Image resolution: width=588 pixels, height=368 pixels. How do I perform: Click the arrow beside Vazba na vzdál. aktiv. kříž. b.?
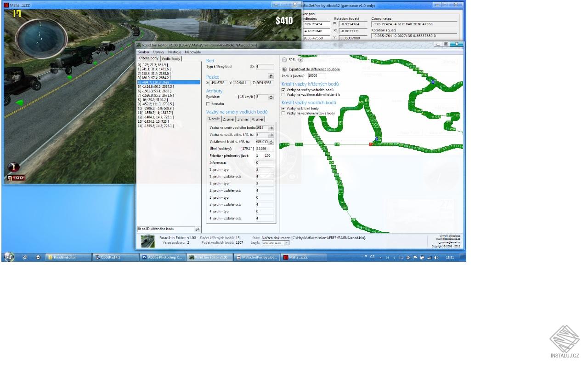[271, 135]
